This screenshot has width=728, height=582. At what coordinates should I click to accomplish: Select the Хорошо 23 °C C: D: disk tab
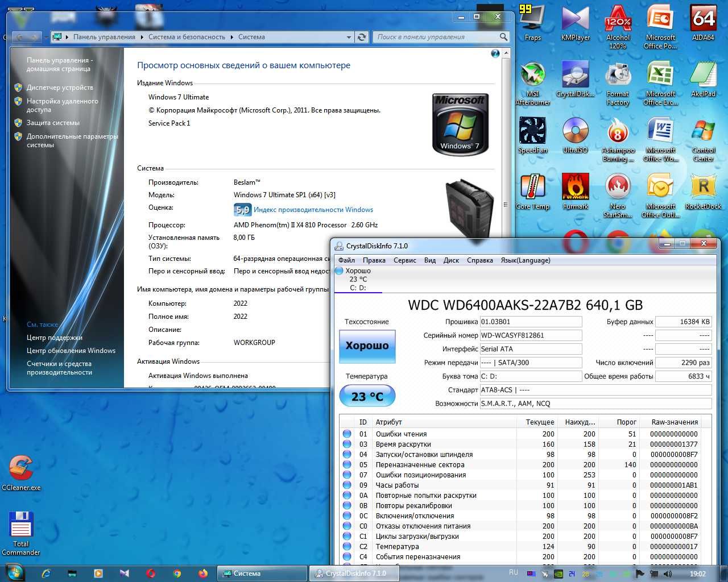[358, 279]
